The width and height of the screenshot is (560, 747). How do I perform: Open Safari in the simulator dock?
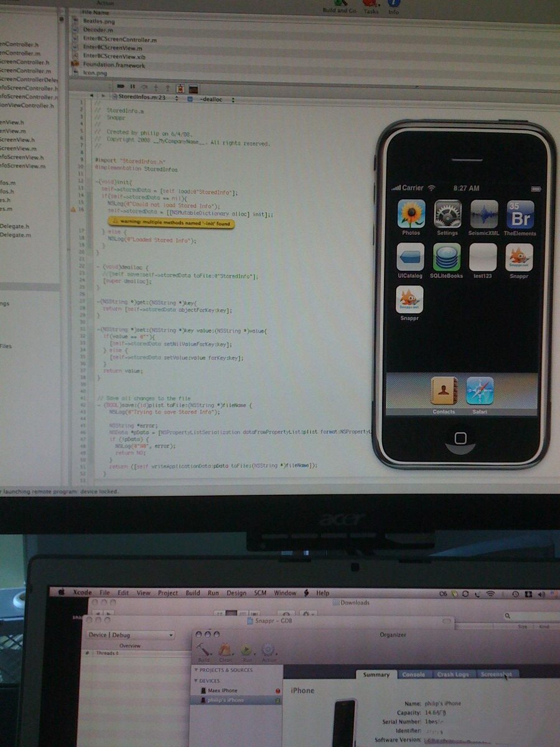coord(480,392)
